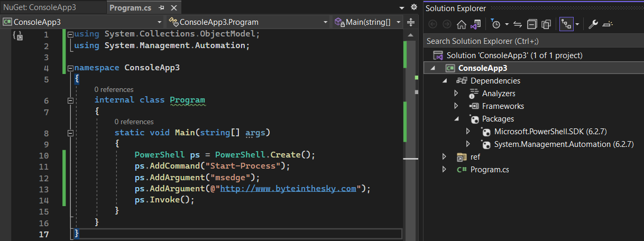This screenshot has width=644, height=241.
Task: Open Properties using the wrench icon
Action: click(593, 24)
